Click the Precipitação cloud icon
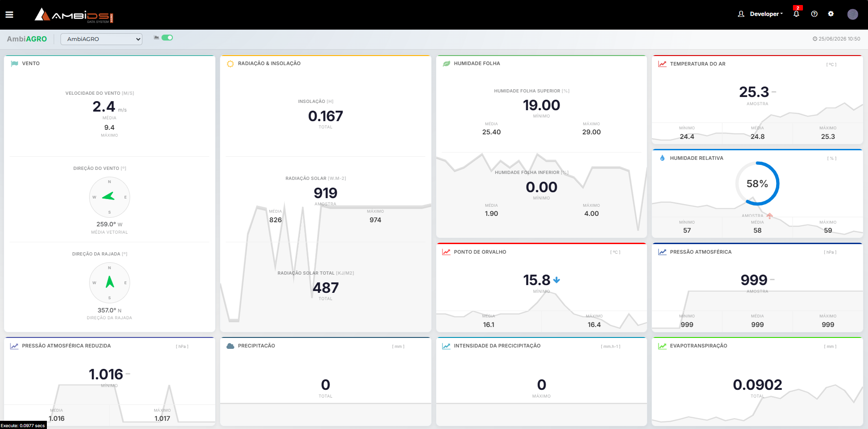This screenshot has height=429, width=868. coord(230,346)
